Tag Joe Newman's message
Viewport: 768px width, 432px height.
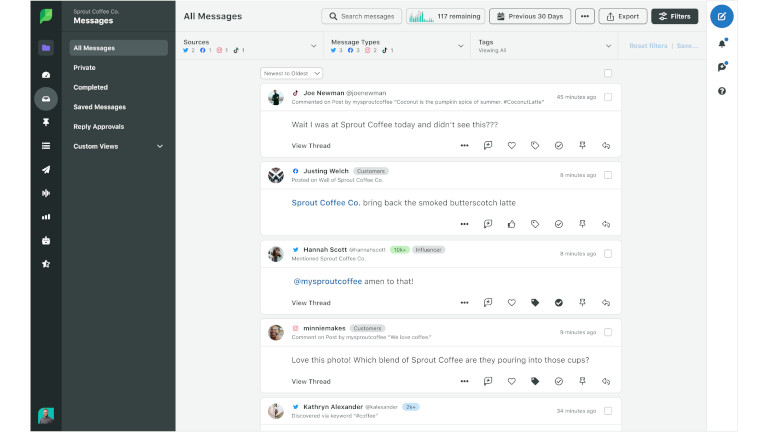[x=535, y=145]
